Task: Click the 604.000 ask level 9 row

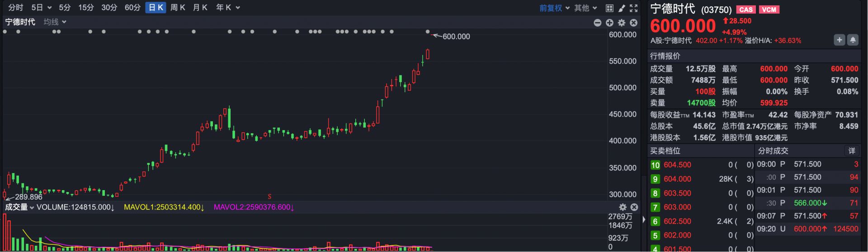Action: pyautogui.click(x=702, y=179)
